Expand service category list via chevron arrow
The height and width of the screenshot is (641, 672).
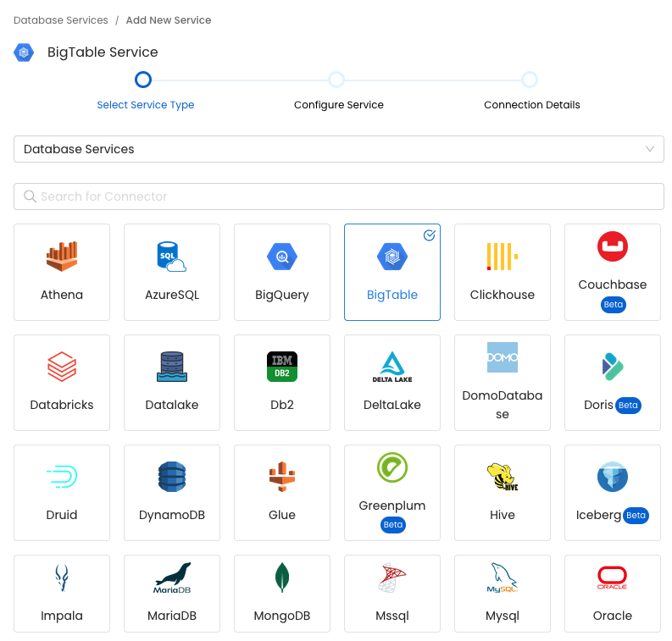pos(650,149)
